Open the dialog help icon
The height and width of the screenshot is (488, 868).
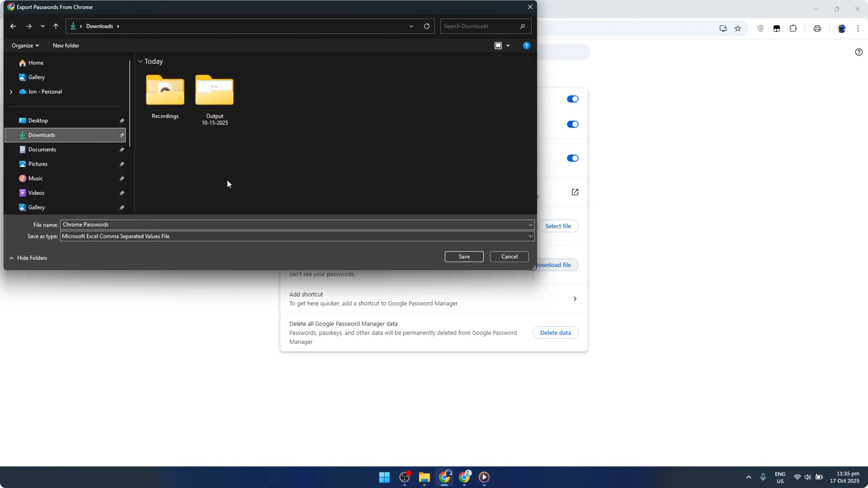click(526, 45)
